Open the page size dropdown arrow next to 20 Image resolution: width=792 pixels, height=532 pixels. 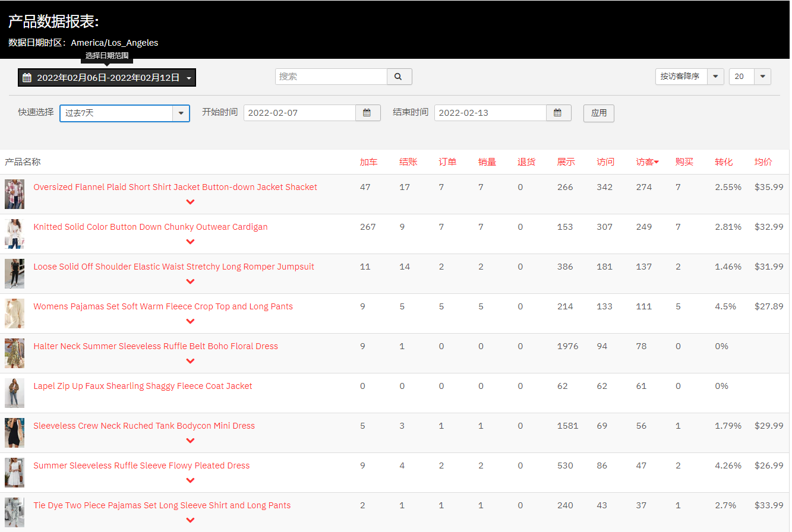pyautogui.click(x=763, y=77)
